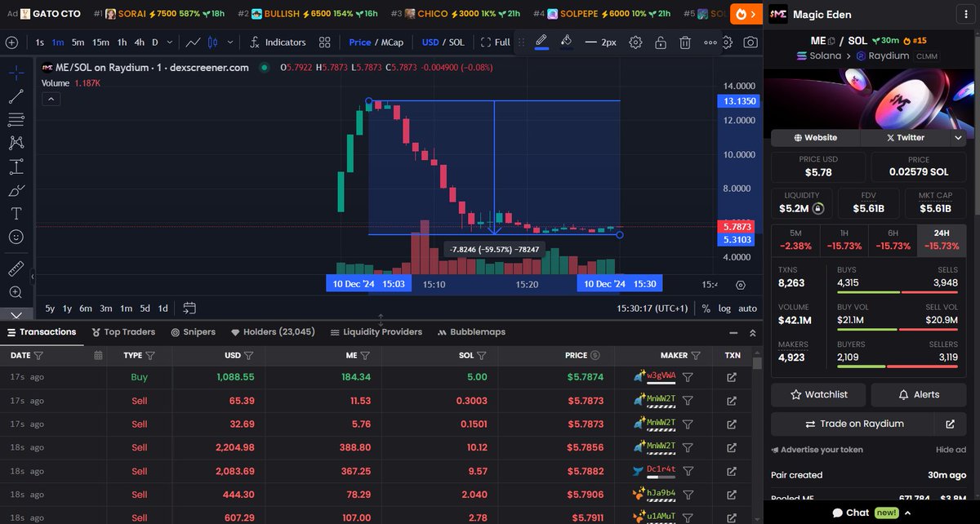
Task: Select the 5M stats period tab
Action: tap(795, 239)
